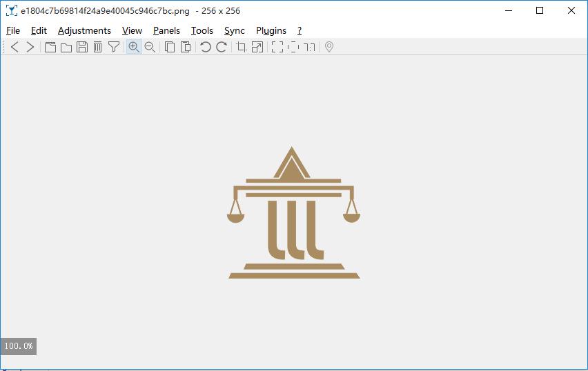Click the 100.0% zoom indicator
588x371 pixels.
tap(19, 346)
